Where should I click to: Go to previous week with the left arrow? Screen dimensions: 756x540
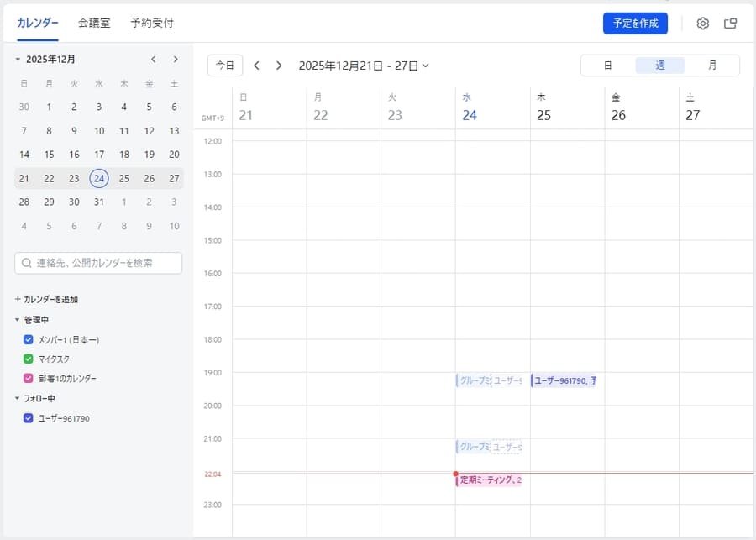pyautogui.click(x=257, y=65)
